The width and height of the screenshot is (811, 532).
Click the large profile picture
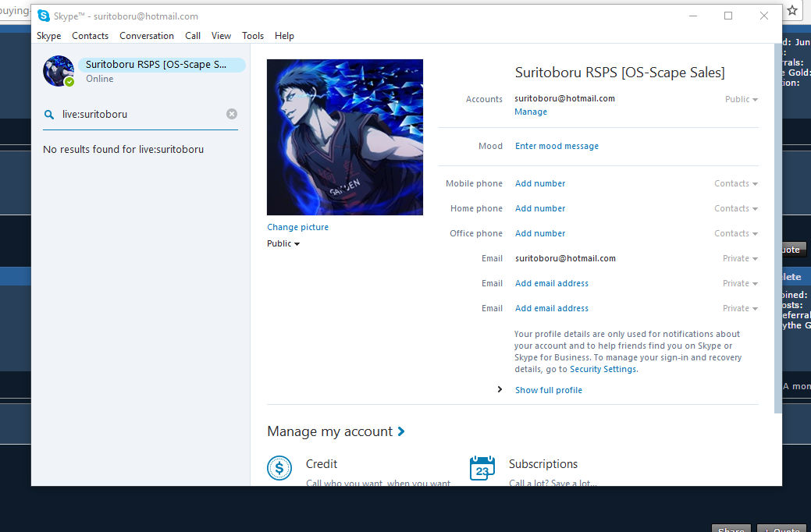click(345, 137)
